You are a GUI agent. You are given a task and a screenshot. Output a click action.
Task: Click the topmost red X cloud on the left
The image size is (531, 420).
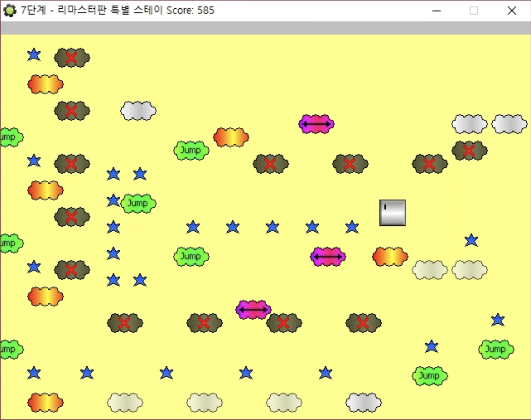tap(72, 58)
